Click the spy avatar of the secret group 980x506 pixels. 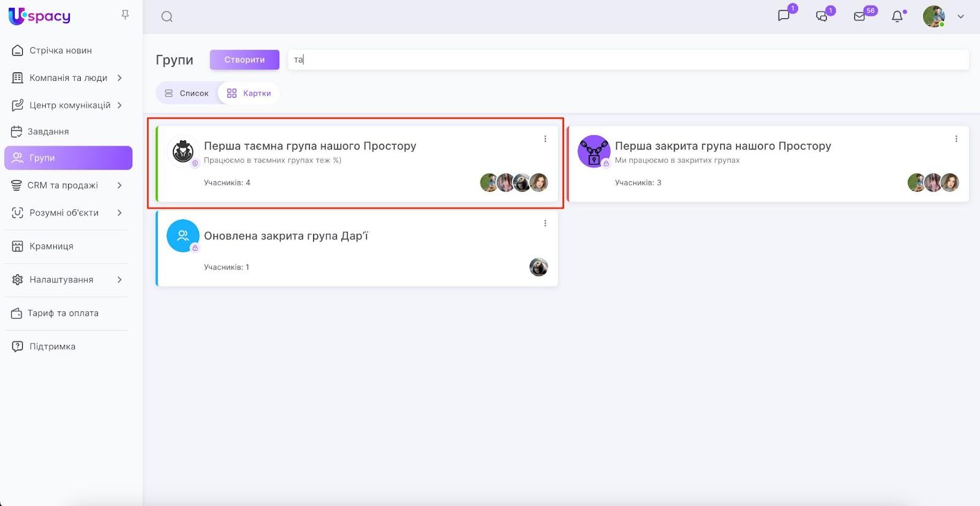coord(183,151)
